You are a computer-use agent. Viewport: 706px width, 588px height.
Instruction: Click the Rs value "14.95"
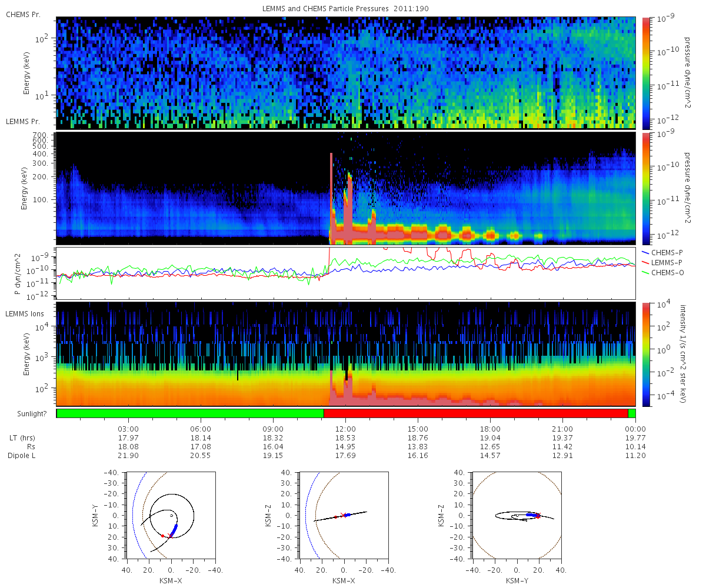(345, 447)
